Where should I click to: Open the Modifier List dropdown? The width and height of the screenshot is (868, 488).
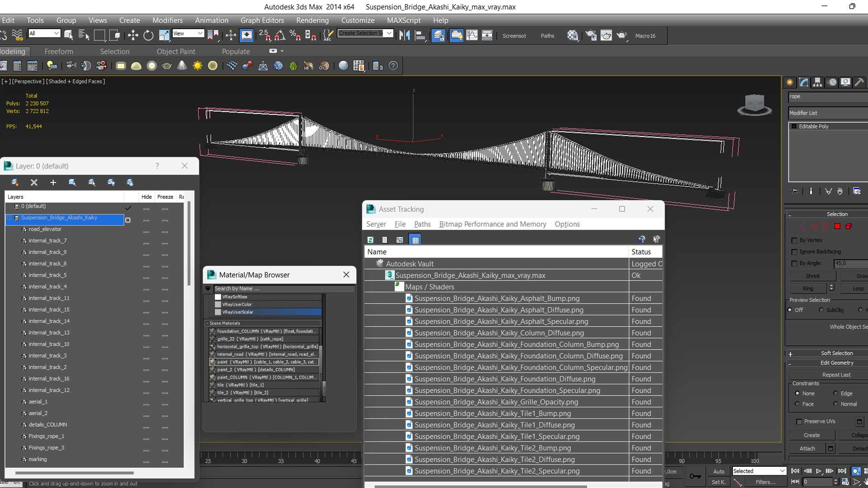(828, 113)
